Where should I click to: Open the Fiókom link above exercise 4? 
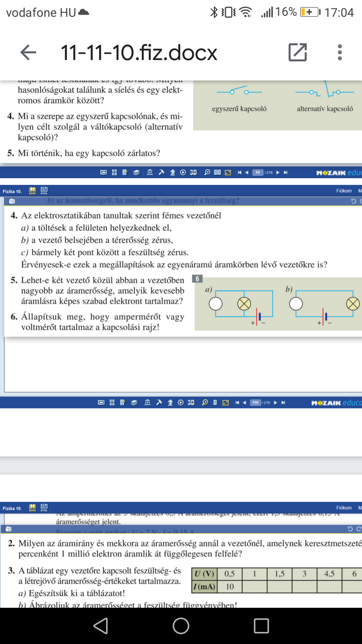[344, 191]
